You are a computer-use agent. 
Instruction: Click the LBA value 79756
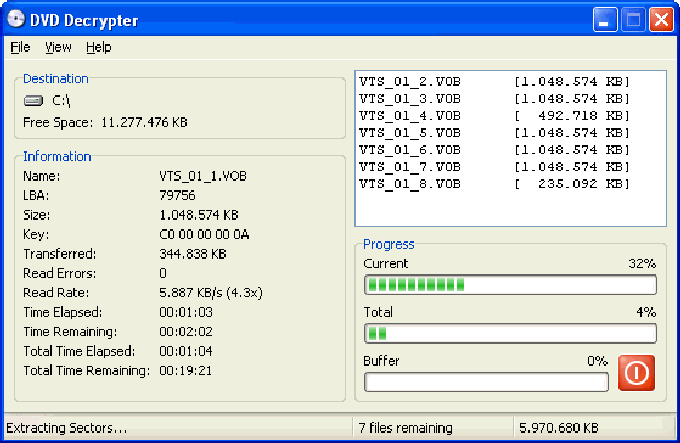click(177, 195)
